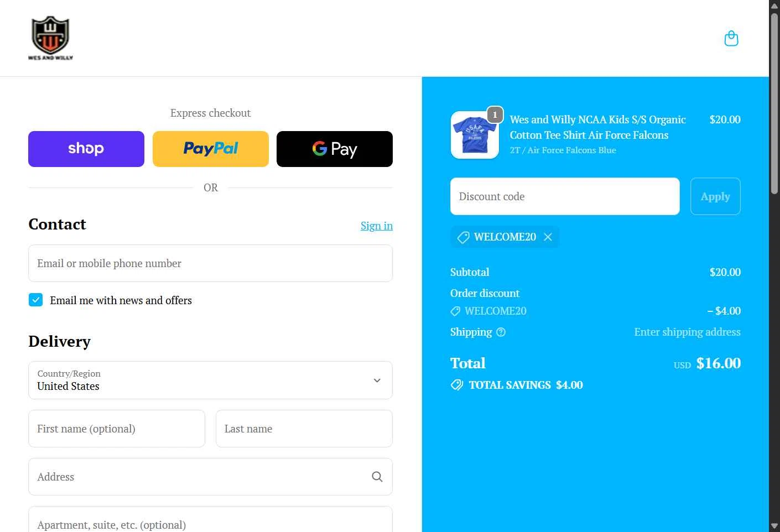Click the TOTAL SAVINGS $4.00 text
Image resolution: width=780 pixels, height=532 pixels.
click(526, 385)
